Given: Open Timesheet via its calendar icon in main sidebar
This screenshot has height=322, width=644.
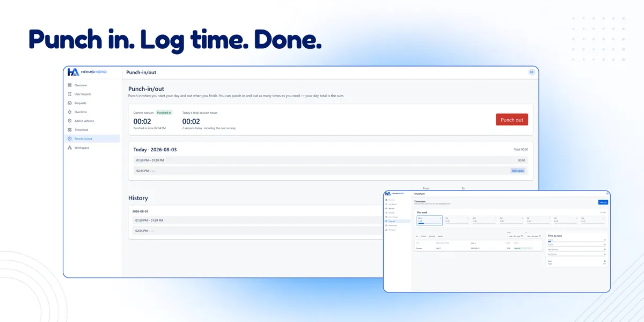Looking at the screenshot, I should click(x=70, y=130).
